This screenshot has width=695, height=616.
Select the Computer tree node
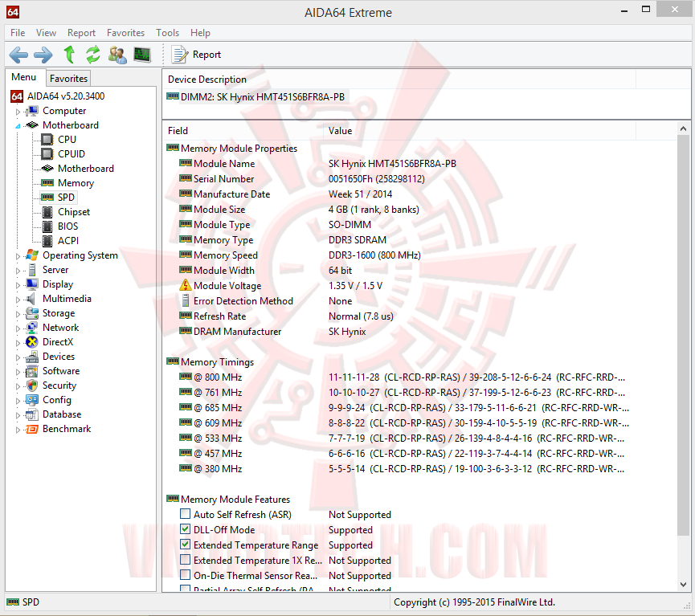[x=64, y=111]
